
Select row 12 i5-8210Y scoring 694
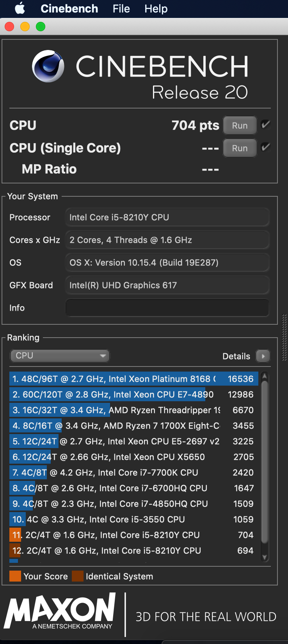[x=134, y=551]
